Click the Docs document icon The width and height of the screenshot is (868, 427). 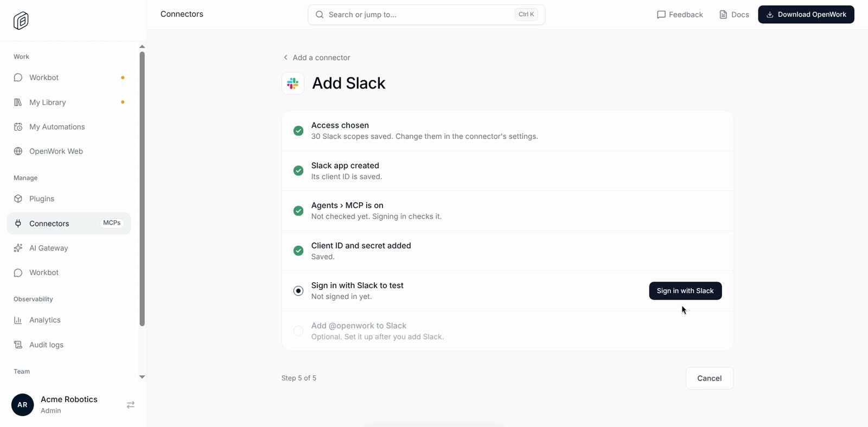tap(723, 15)
